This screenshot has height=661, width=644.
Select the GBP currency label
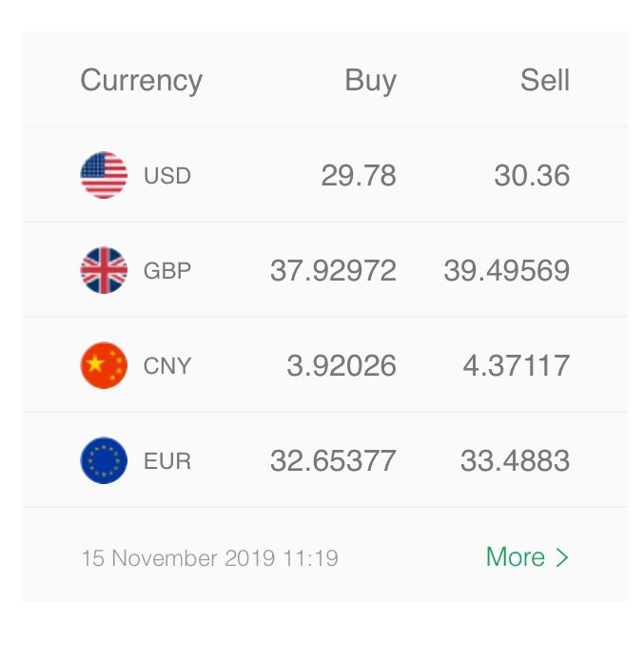(167, 271)
